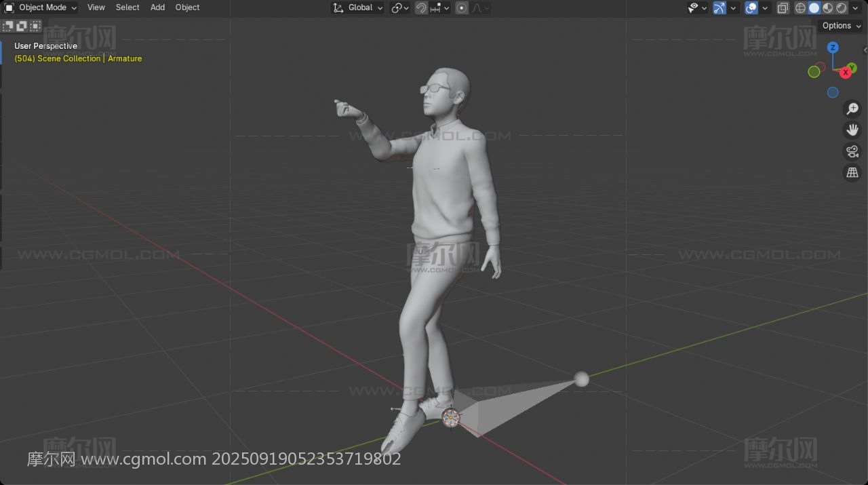Select the extend-selection mode icon
Screen dimensions: 868x485
(22, 26)
